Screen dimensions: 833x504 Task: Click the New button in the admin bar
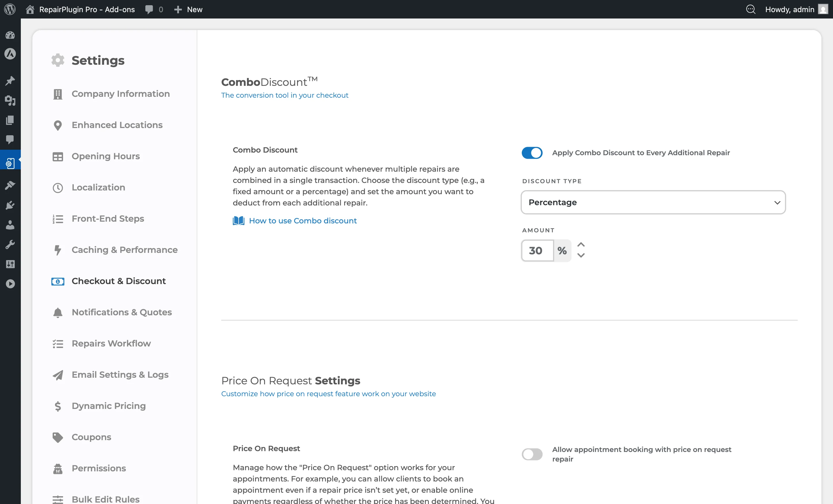tap(188, 9)
